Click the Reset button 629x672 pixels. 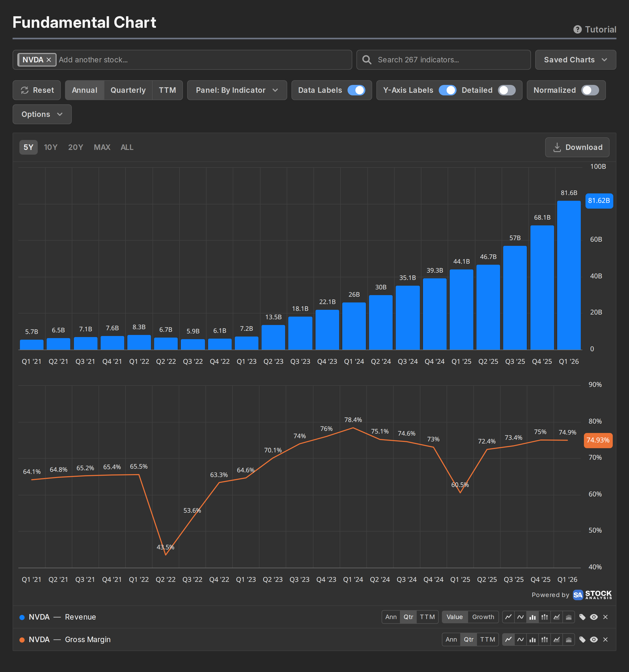tap(37, 90)
